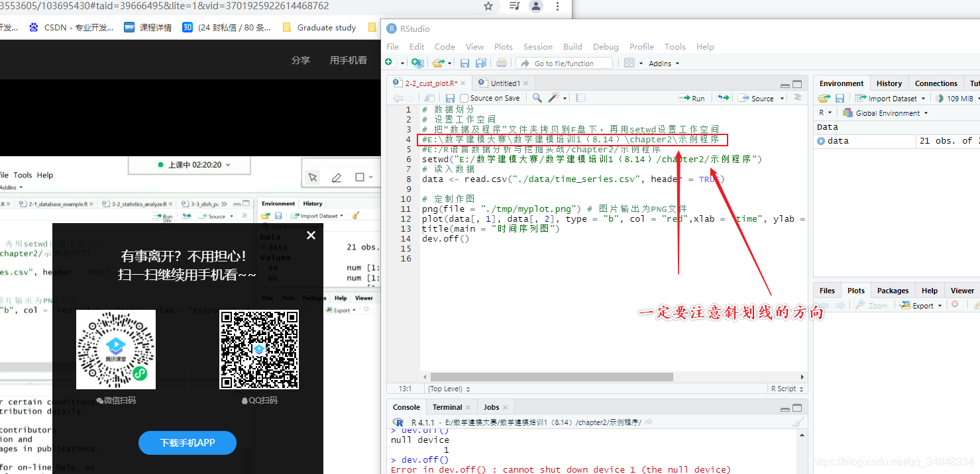The width and height of the screenshot is (980, 474).
Task: Click the Code tools magic wand icon
Action: [x=554, y=98]
